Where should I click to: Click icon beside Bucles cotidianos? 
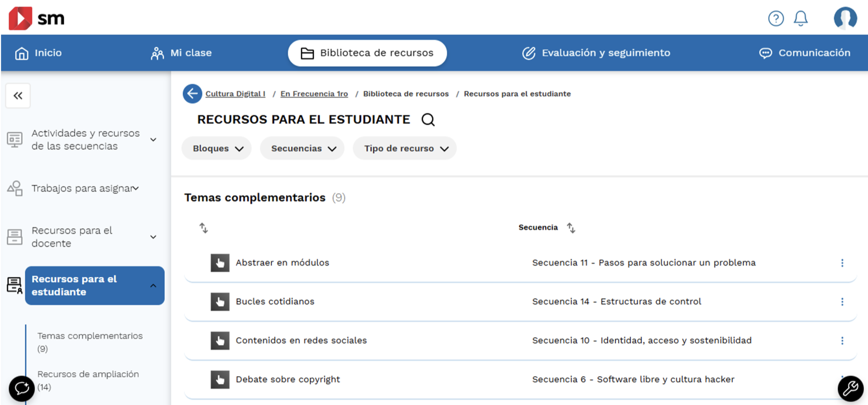220,302
